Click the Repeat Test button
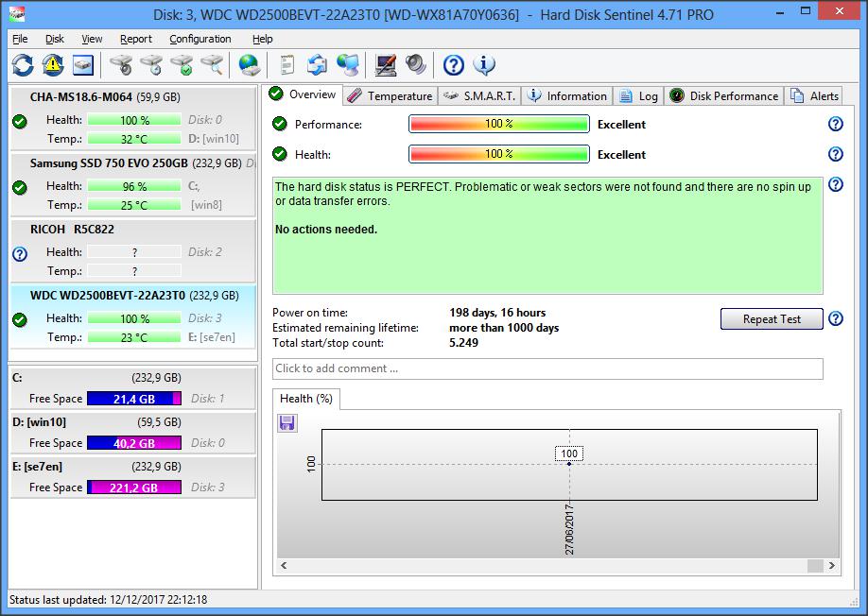The image size is (868, 616). point(772,319)
